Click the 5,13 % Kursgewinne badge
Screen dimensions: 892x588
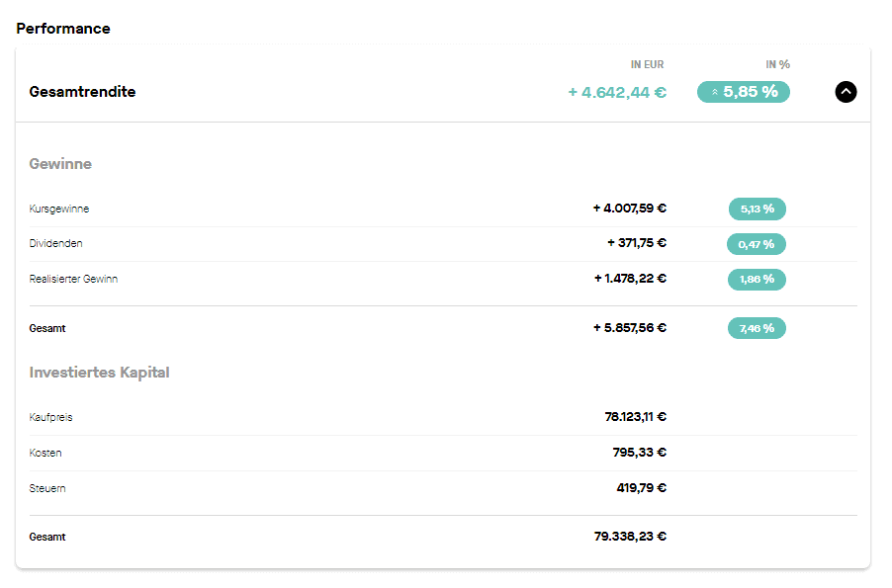[x=757, y=209]
